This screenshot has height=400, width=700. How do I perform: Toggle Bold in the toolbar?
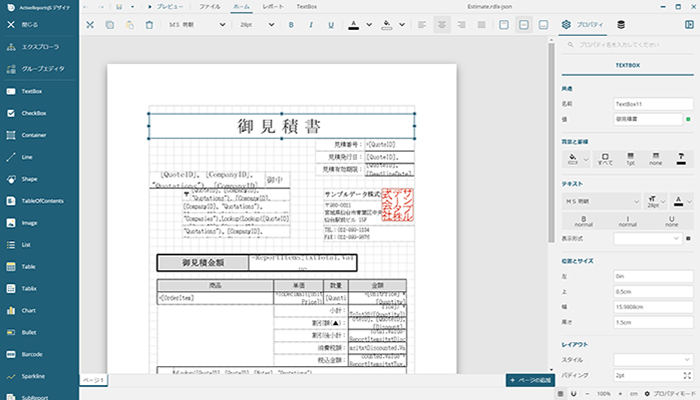pyautogui.click(x=291, y=25)
